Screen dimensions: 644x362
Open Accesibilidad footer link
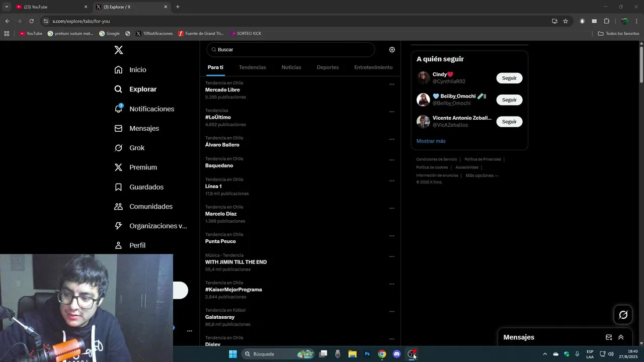[467, 167]
